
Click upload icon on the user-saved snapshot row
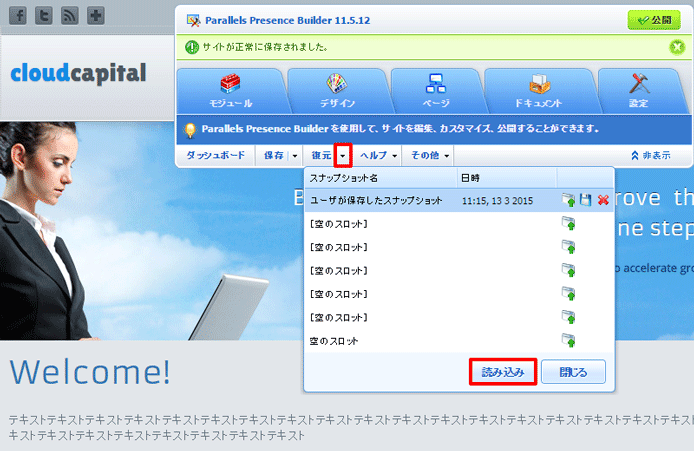point(569,201)
